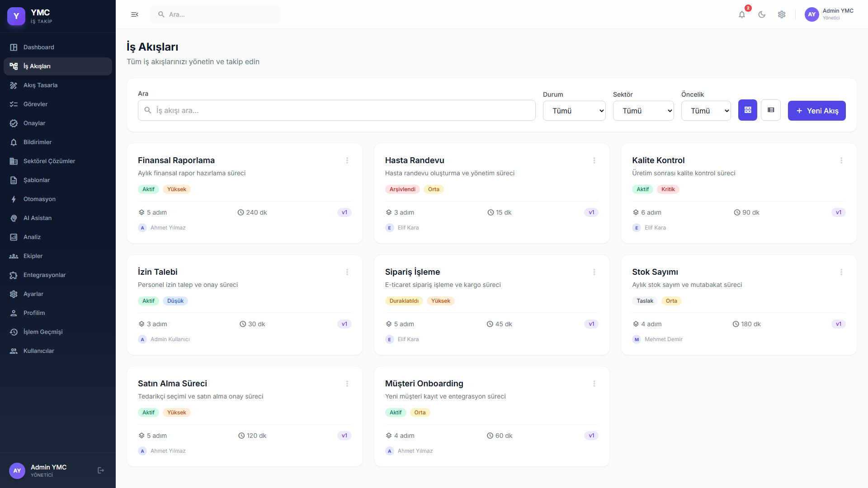868x488 pixels.
Task: Open Stok Sayımı card options menu
Action: [841, 272]
